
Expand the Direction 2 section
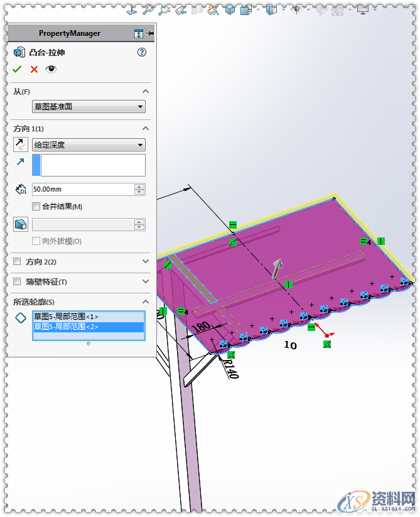(146, 261)
